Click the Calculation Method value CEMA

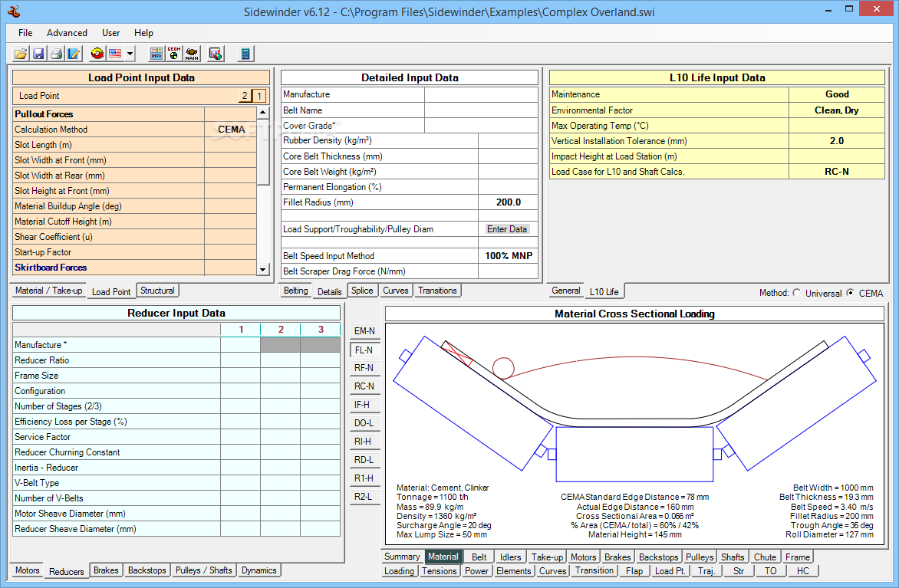pos(230,130)
